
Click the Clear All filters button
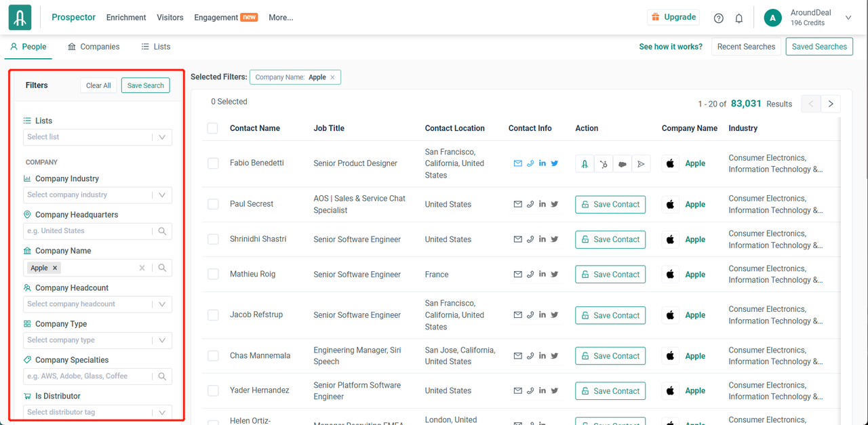98,85
